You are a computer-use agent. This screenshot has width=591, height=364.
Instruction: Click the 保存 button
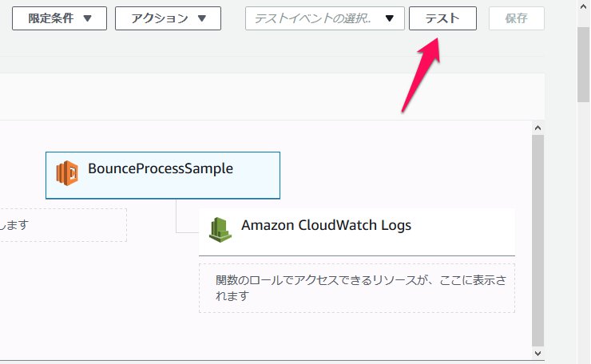tap(516, 18)
